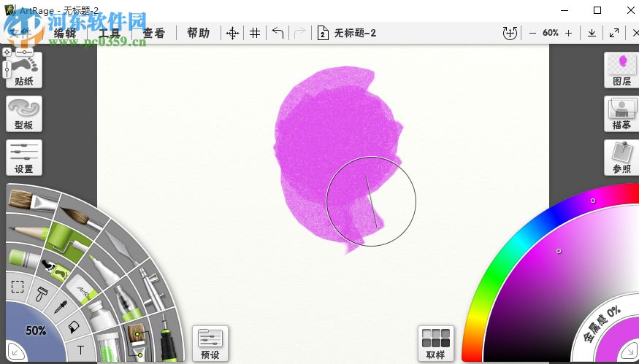Click the small vertical slider beside 贴纸

coord(7,69)
